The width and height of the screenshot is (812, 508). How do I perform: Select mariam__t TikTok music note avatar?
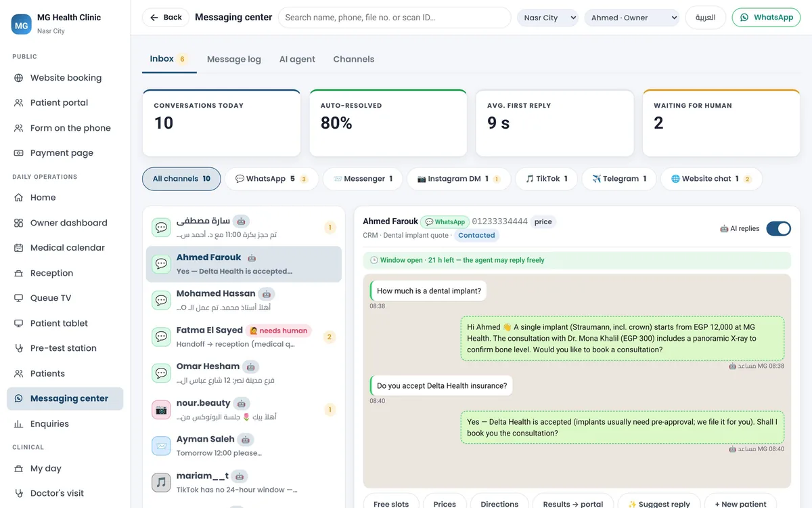pos(161,482)
